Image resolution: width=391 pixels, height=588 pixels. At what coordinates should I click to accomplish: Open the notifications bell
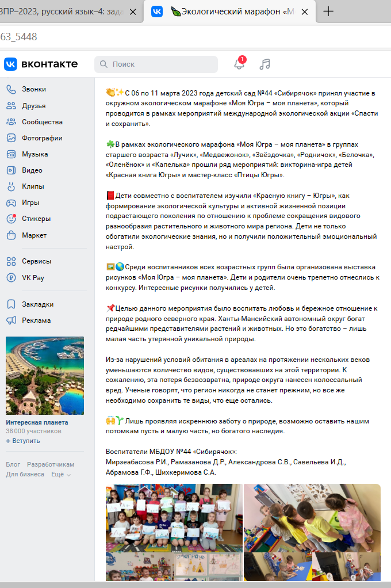(x=240, y=64)
